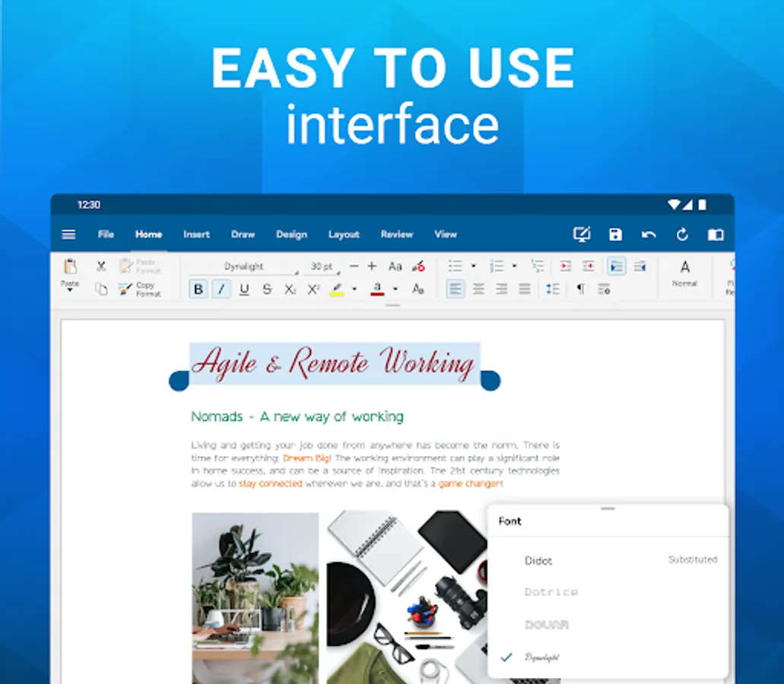This screenshot has width=784, height=684.
Task: Collapse ribbon using handle bar
Action: tap(392, 306)
